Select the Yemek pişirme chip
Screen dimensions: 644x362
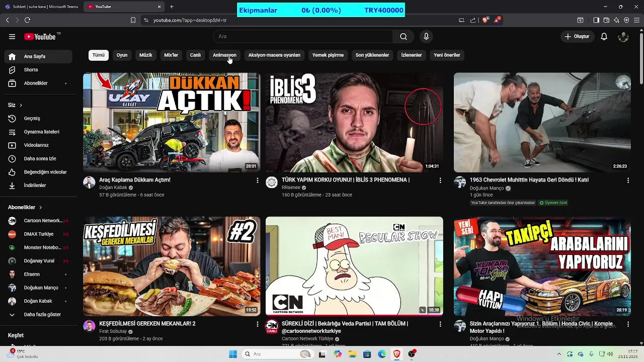click(x=328, y=55)
